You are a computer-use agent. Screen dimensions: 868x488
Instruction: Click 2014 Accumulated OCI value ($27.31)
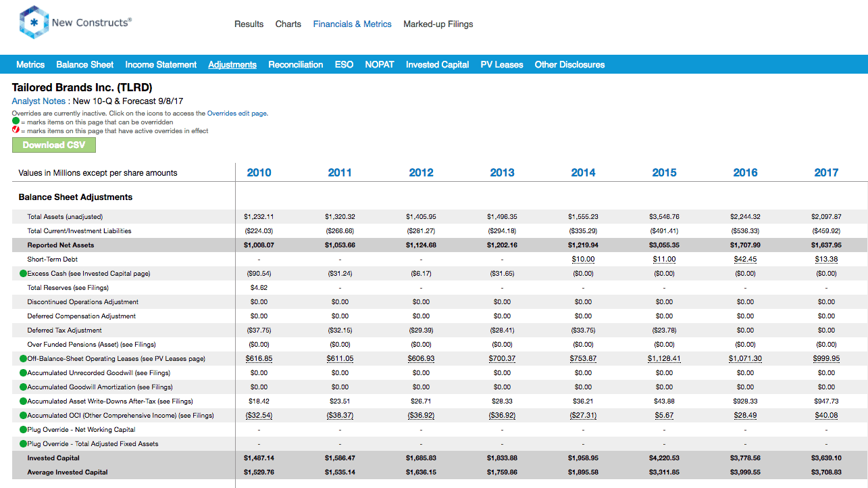(583, 416)
